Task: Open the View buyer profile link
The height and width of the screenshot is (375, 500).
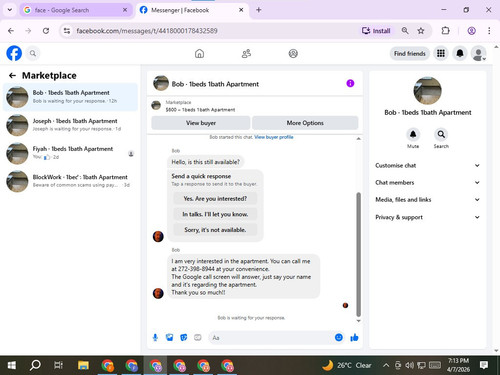Action: (x=274, y=137)
